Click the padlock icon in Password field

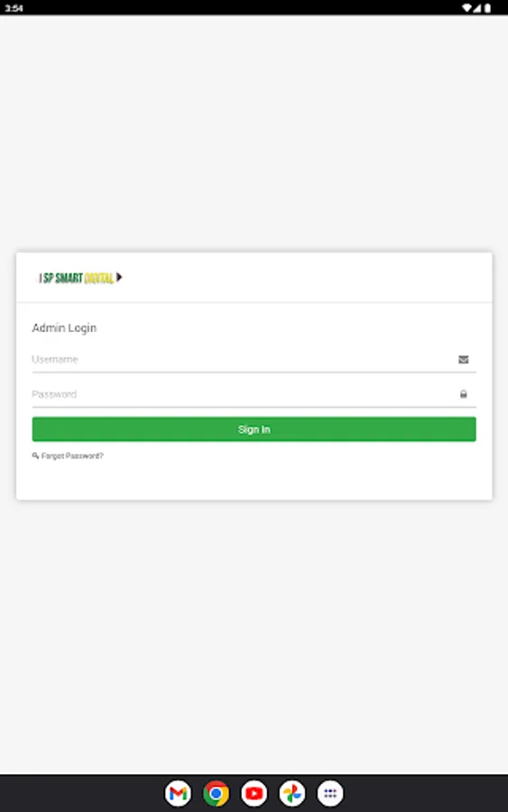click(464, 394)
